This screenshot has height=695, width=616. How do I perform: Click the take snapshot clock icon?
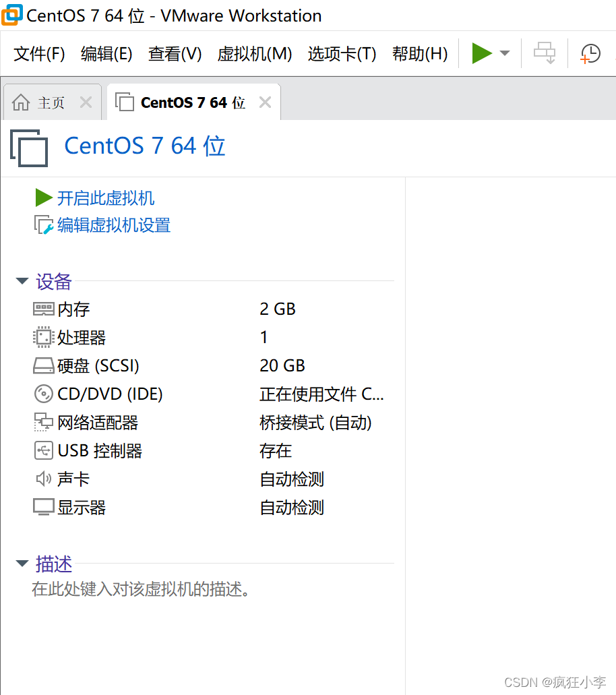pyautogui.click(x=590, y=54)
